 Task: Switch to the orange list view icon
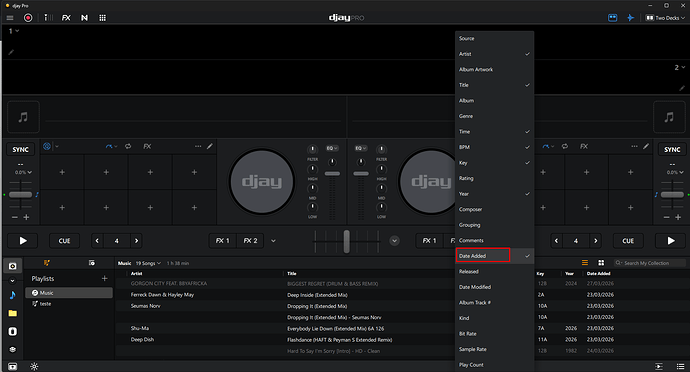pyautogui.click(x=585, y=263)
